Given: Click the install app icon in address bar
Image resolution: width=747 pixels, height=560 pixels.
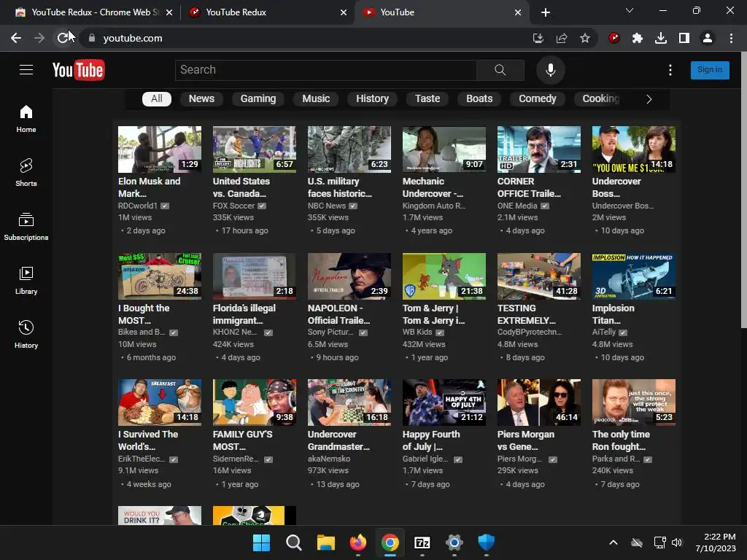Looking at the screenshot, I should pos(538,38).
